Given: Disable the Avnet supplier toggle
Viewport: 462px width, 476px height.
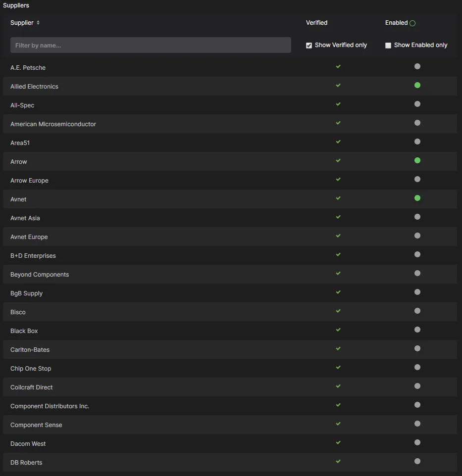Looking at the screenshot, I should [417, 198].
